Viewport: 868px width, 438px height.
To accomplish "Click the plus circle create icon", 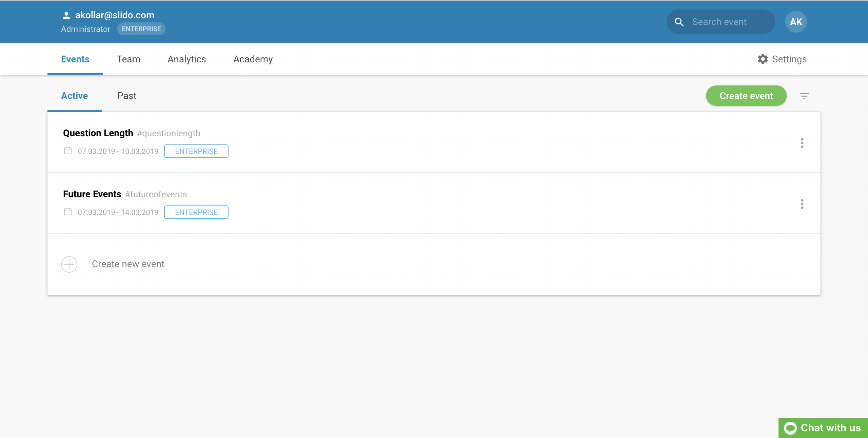I will click(69, 264).
